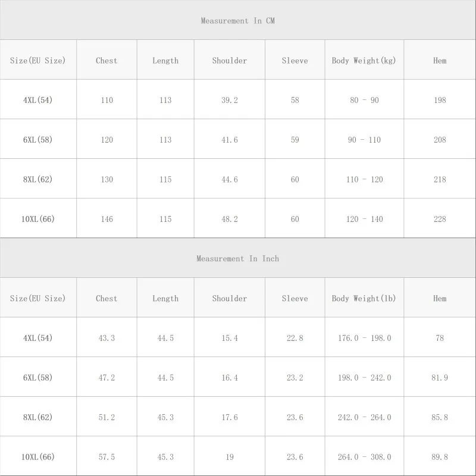Viewport: 476px width, 476px height.
Task: Select the "Body Weight(lb)" column header
Action: coord(364,299)
